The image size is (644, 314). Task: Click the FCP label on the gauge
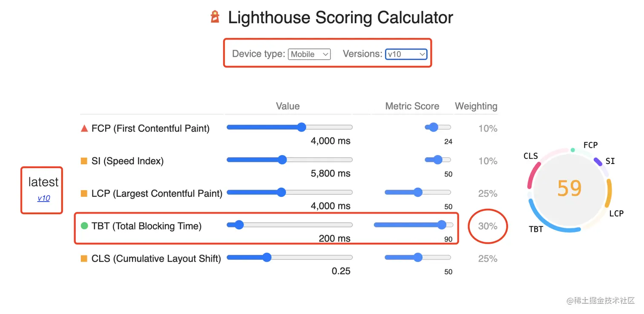pos(590,145)
